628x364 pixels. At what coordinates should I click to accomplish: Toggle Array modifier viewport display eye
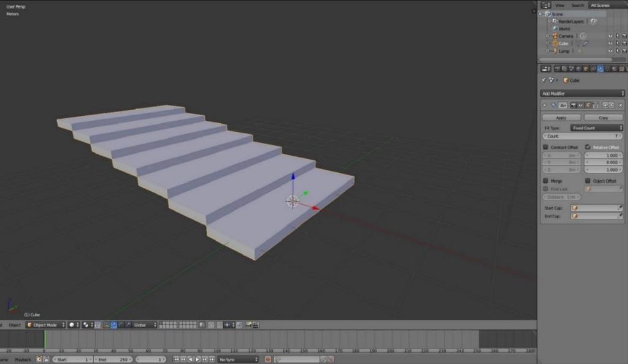click(x=580, y=105)
